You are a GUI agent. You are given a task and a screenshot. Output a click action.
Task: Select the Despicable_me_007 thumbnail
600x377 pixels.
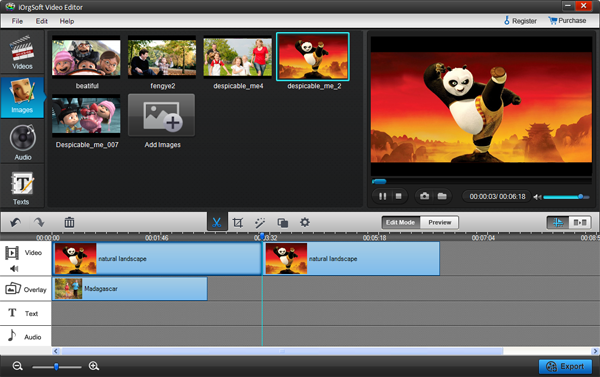click(x=86, y=116)
